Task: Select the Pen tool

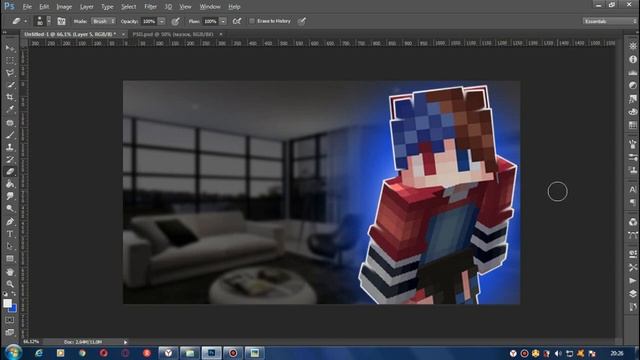Action: point(10,222)
